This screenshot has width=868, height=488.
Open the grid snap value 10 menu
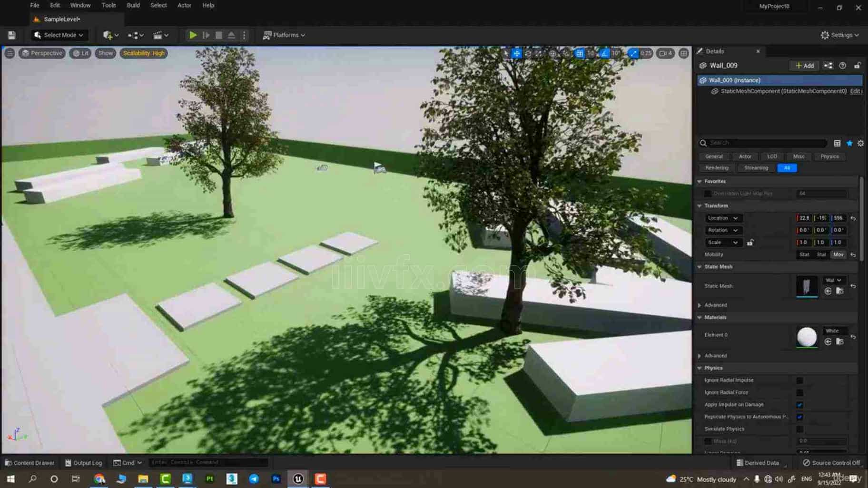[591, 53]
